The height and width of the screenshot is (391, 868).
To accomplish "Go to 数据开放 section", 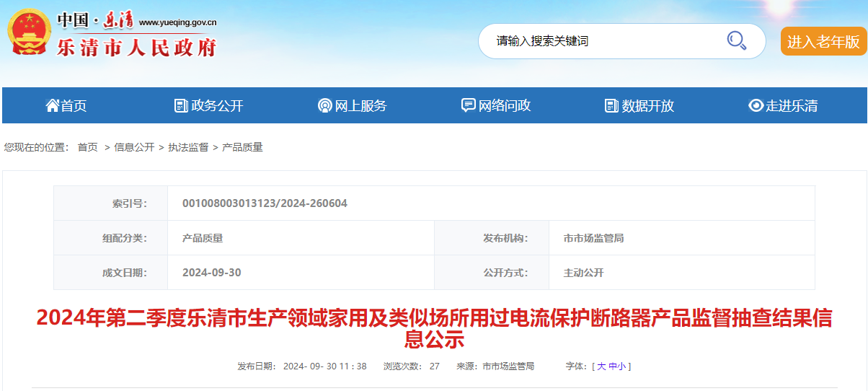I will click(647, 106).
